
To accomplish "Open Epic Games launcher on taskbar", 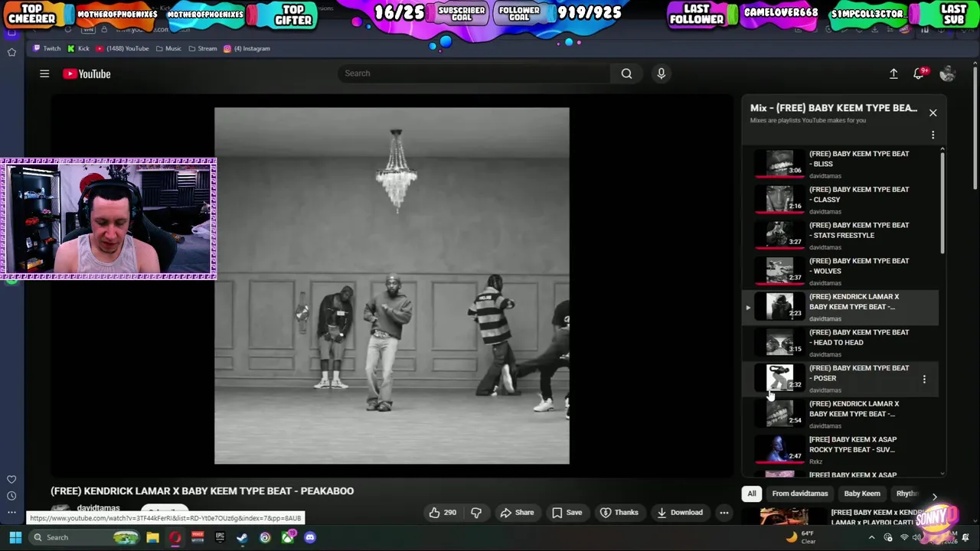I will click(x=220, y=537).
